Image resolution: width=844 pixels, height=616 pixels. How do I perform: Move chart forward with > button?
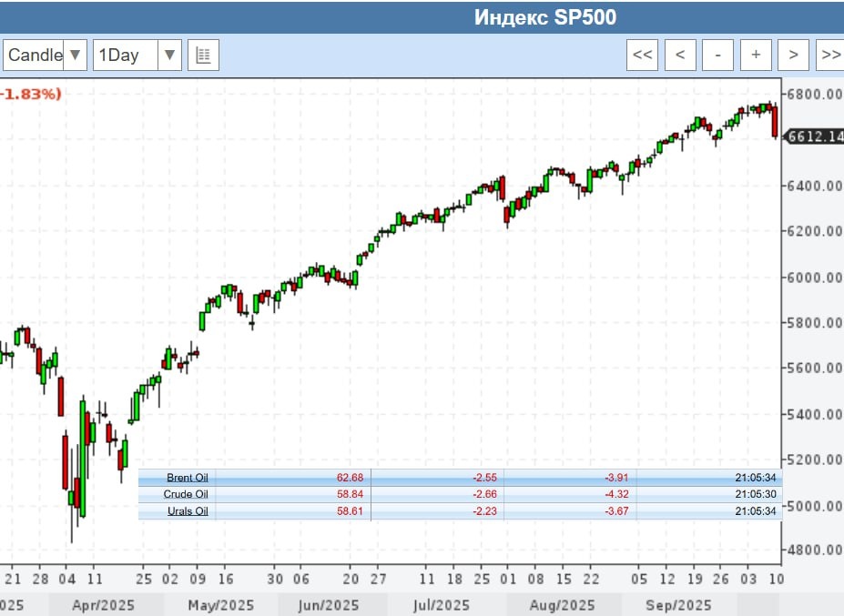pyautogui.click(x=793, y=55)
